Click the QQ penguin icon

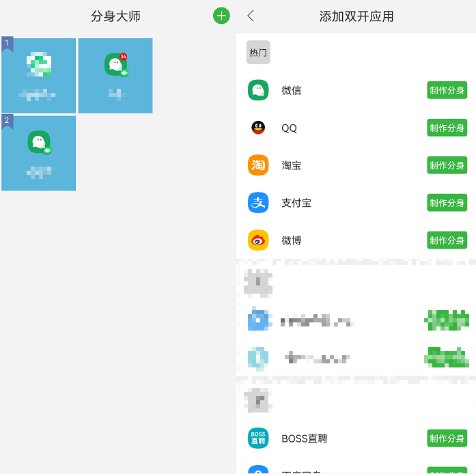pos(258,128)
